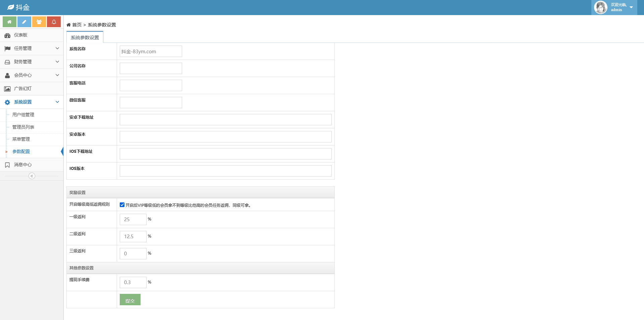Select the 系统参数设置 tab
The image size is (644, 320).
85,38
